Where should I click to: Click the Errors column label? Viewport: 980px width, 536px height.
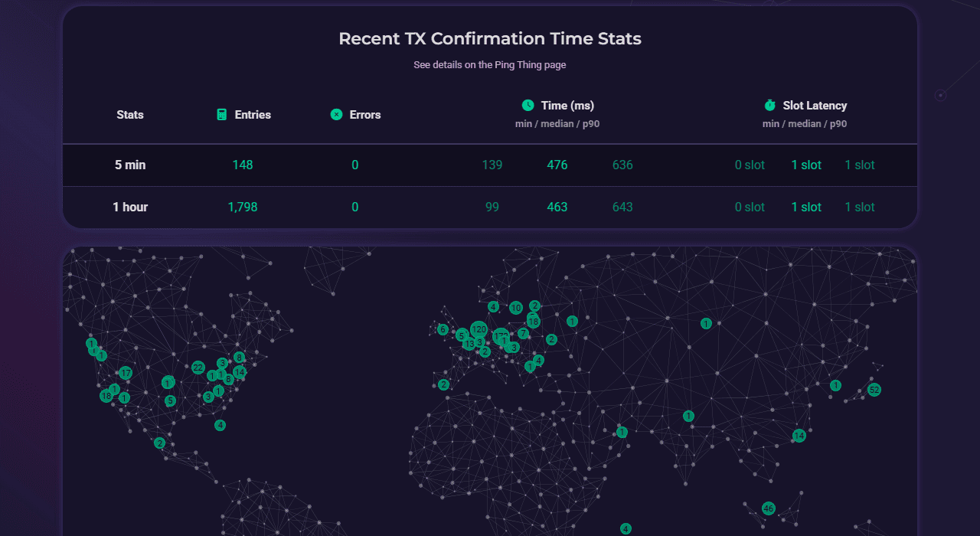click(365, 115)
